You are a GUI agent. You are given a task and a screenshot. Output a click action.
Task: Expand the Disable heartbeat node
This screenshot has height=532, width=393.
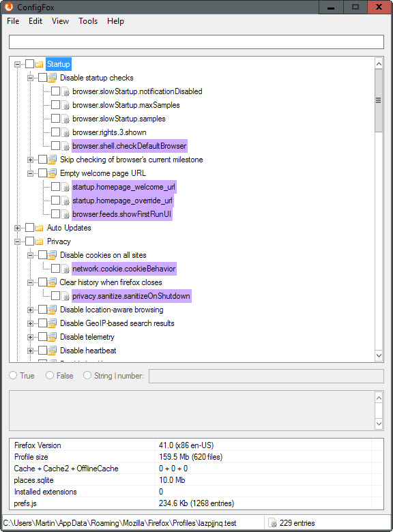pos(30,351)
